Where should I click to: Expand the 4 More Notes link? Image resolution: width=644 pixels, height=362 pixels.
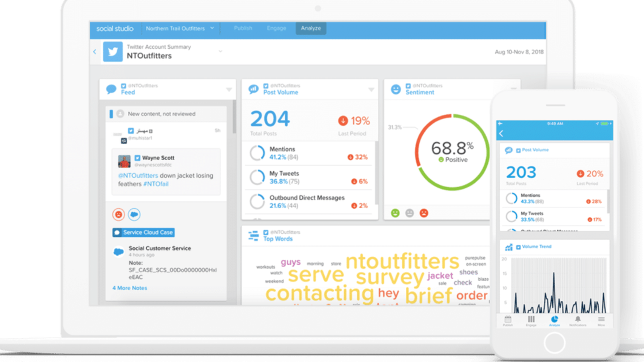pos(130,288)
